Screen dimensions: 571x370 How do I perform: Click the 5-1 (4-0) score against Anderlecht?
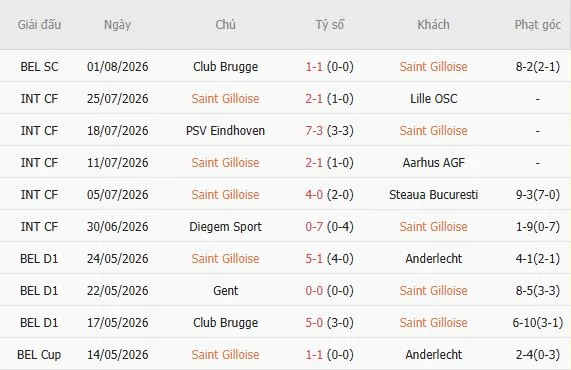coord(330,259)
